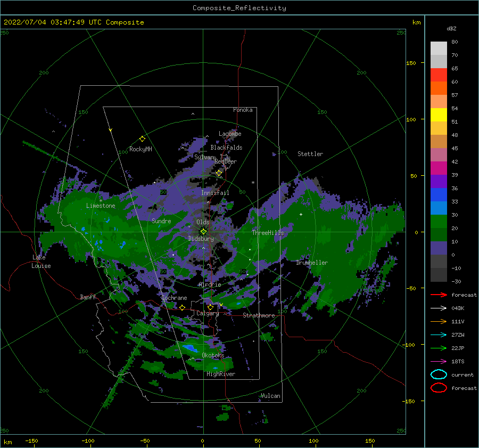The width and height of the screenshot is (479, 448).
Task: Click the Sundre city label
Action: tap(161, 221)
